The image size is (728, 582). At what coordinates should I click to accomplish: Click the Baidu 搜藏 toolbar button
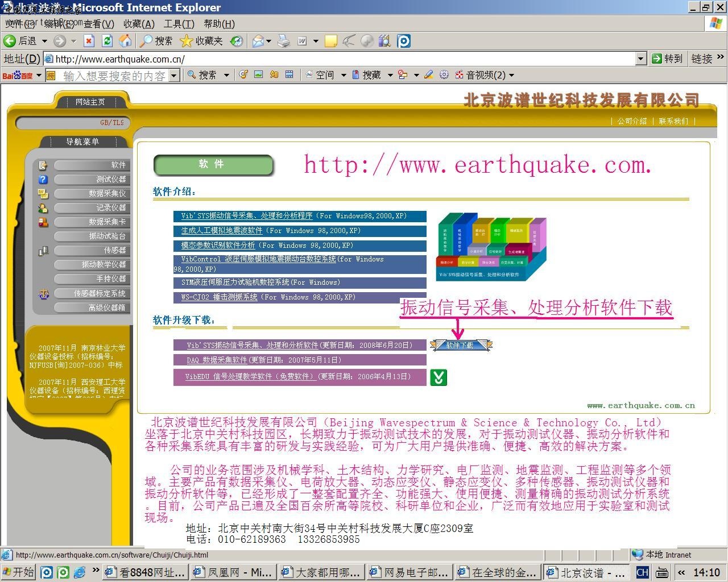click(366, 75)
